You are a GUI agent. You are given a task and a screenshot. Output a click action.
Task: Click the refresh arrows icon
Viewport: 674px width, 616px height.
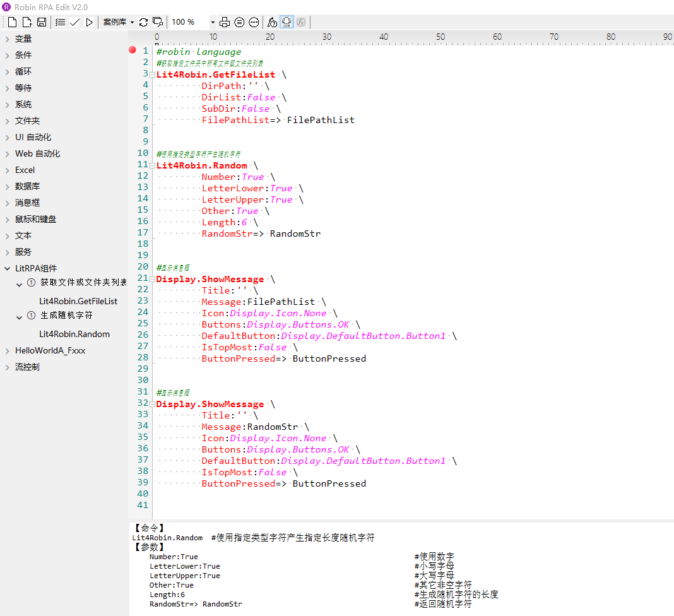(x=143, y=22)
